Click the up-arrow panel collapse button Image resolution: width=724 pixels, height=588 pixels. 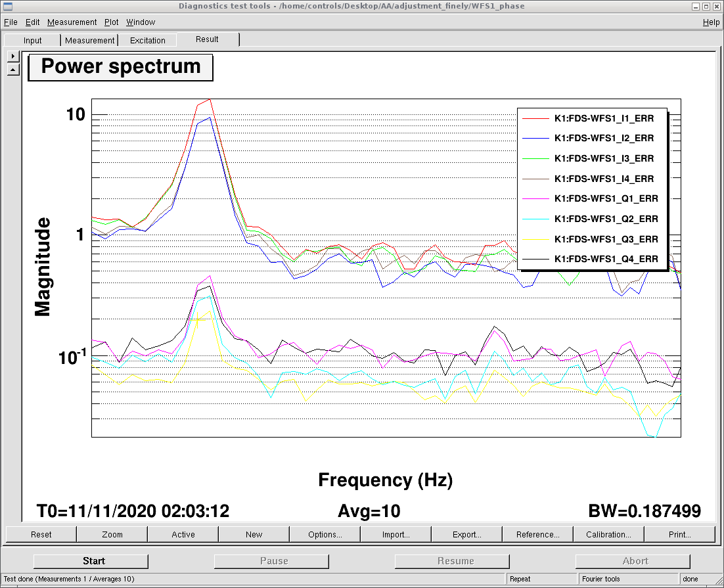(13, 70)
